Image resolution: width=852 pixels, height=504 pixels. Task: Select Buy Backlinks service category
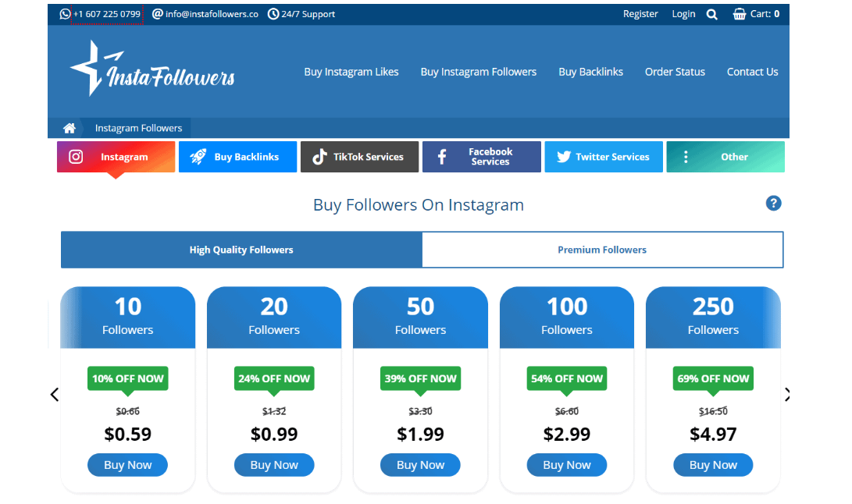[x=237, y=157]
